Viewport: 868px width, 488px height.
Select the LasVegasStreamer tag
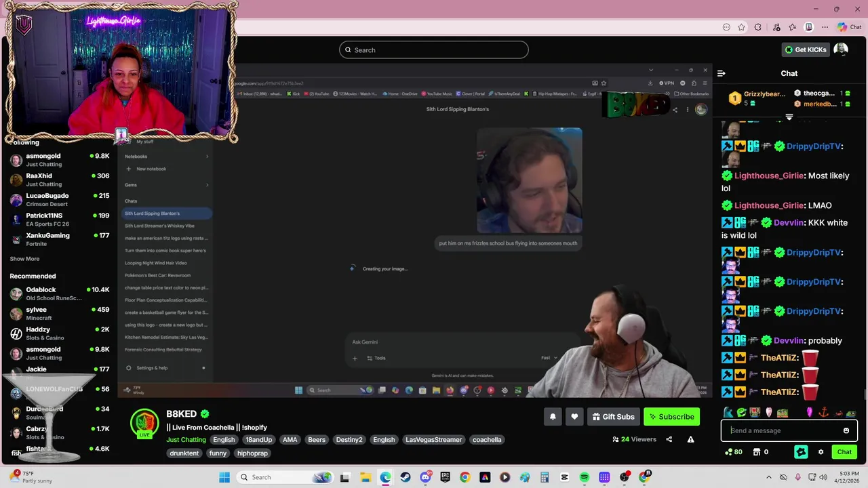pyautogui.click(x=433, y=440)
